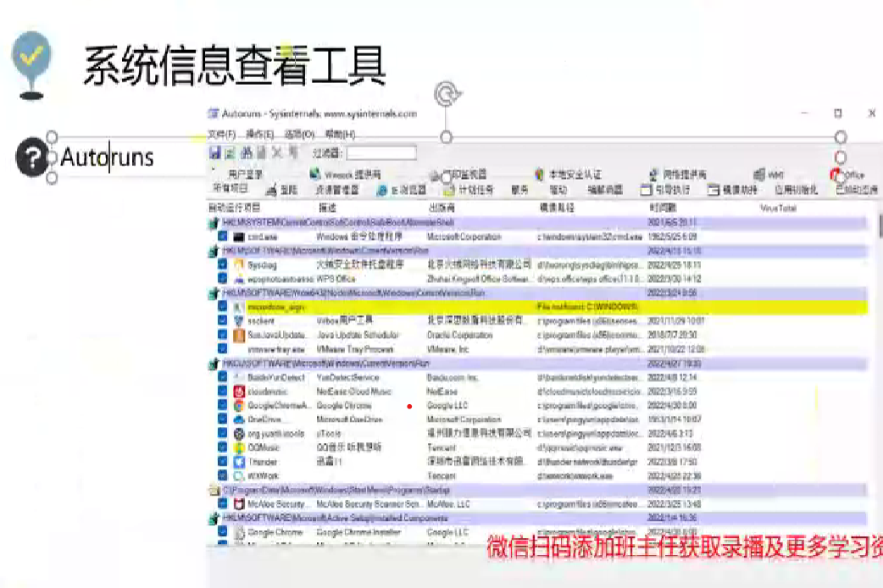883x588 pixels.
Task: Sort by the 描述 column header
Action: coord(327,208)
